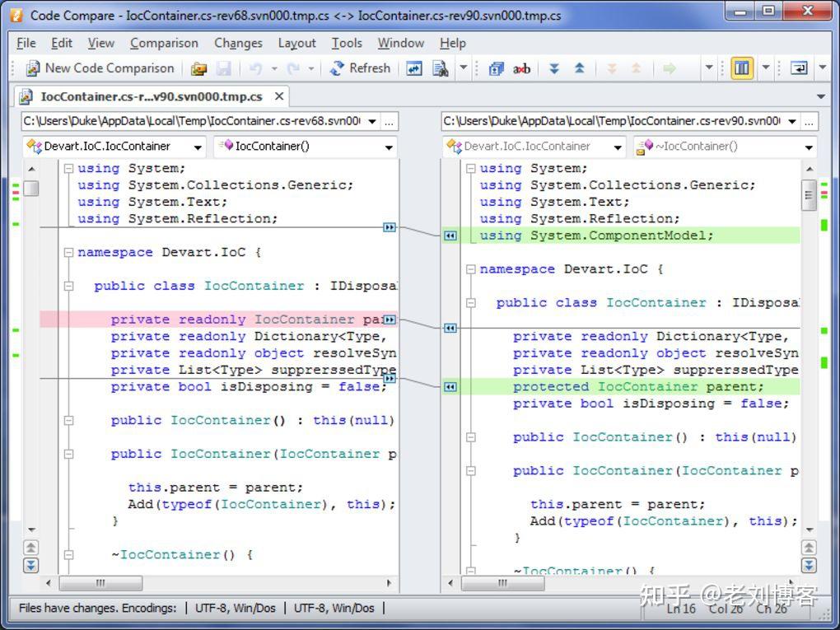Click the Ln 16 status bar indicator
840x630 pixels.
681,609
